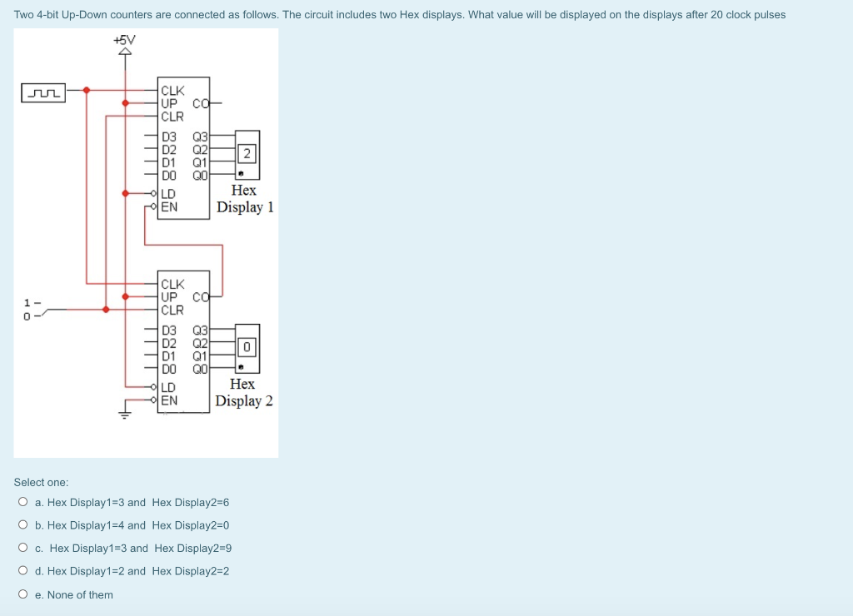Viewport: 853px width, 616px height.
Task: Click the +5V power supply symbol
Action: [125, 50]
